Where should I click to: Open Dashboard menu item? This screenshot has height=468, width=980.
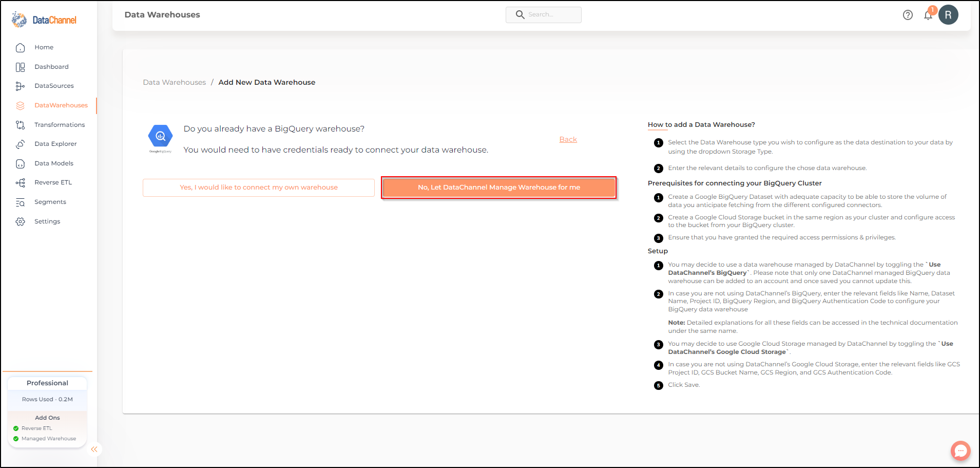[51, 67]
